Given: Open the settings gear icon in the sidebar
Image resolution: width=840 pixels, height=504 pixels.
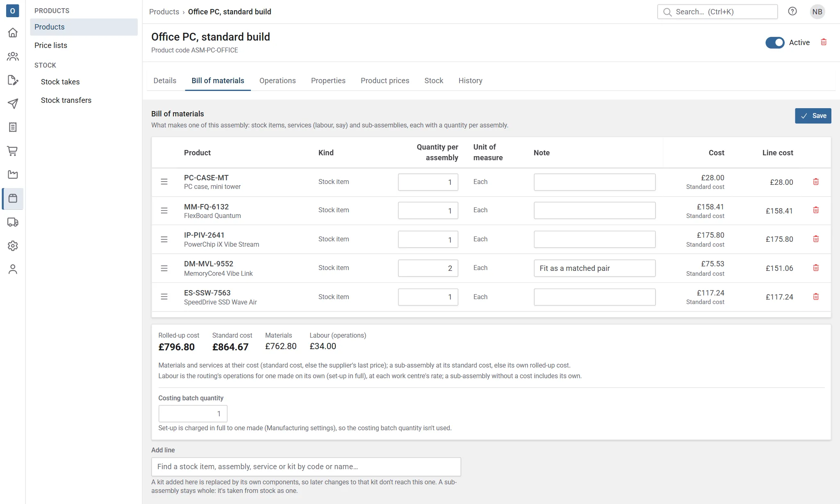Looking at the screenshot, I should [13, 246].
